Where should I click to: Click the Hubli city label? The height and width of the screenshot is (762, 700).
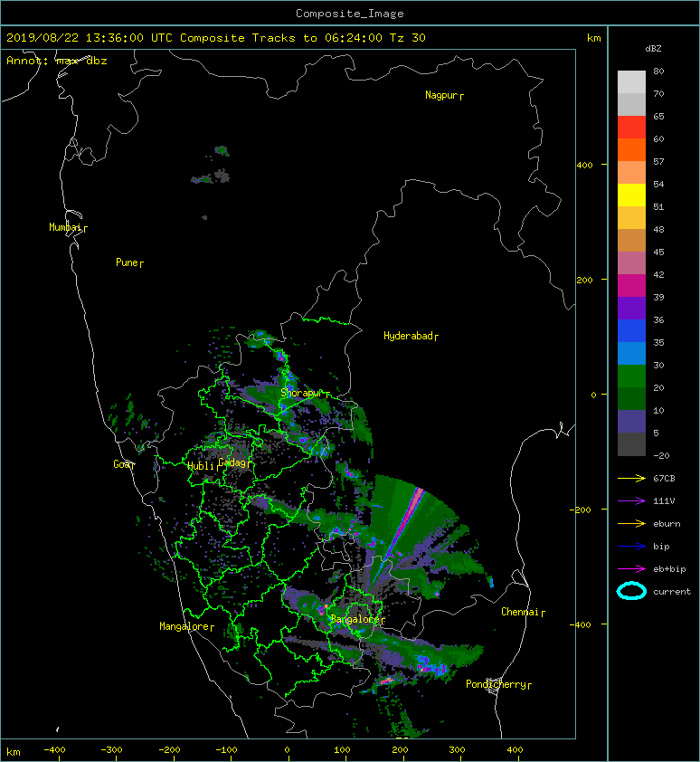tap(201, 466)
